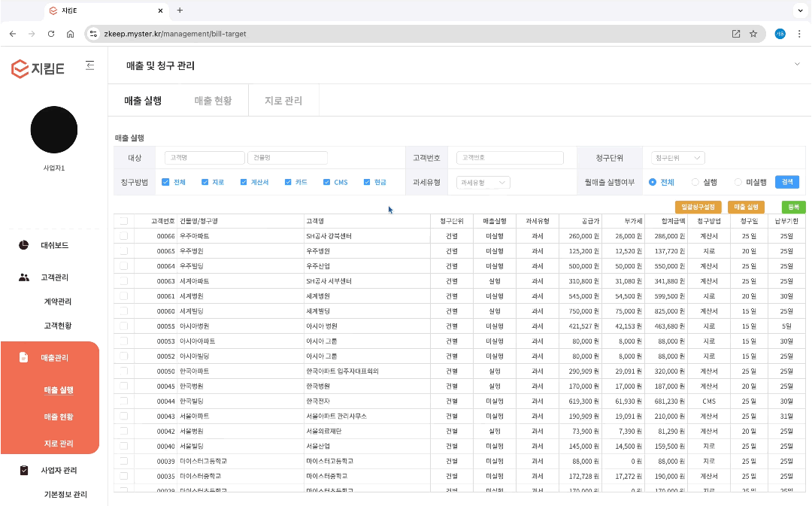
Task: Tick the checkbox for row 00066
Action: click(123, 236)
